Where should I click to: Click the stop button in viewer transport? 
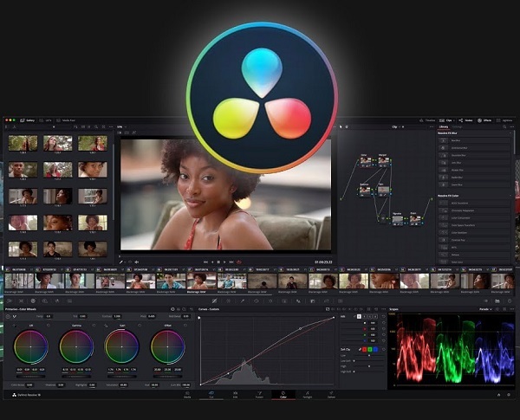(x=218, y=262)
